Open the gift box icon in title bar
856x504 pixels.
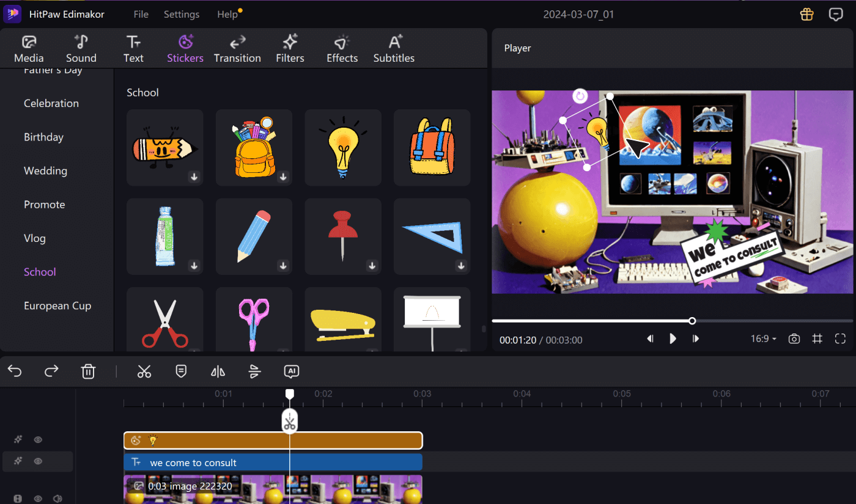807,15
